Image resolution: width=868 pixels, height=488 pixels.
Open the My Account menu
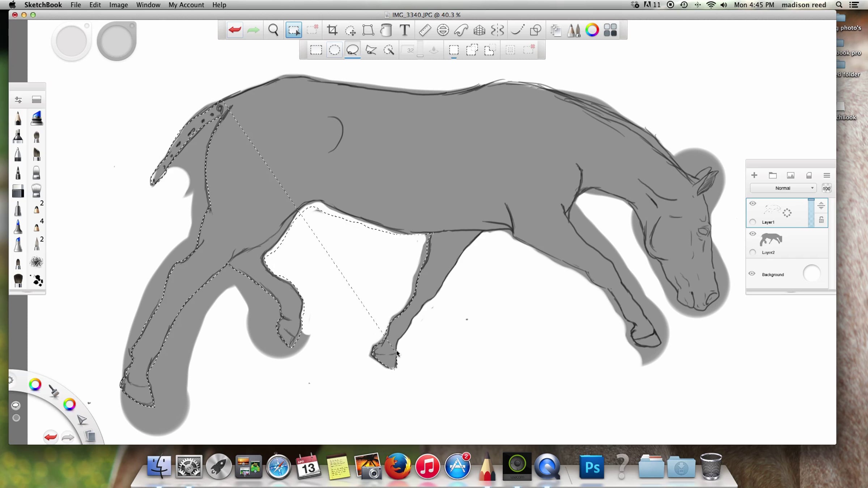(186, 5)
